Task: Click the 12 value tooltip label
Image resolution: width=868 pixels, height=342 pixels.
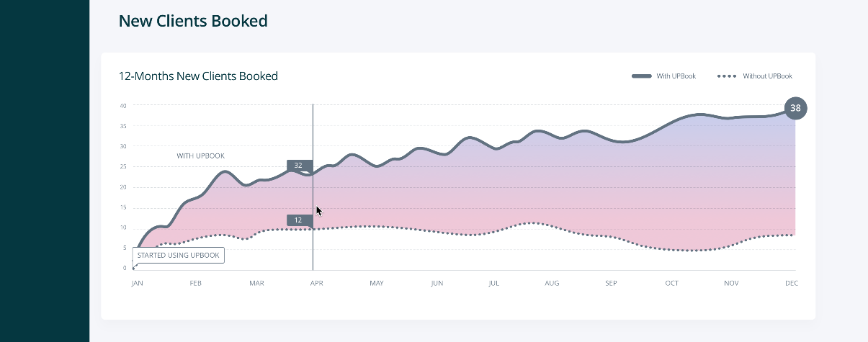Action: [x=298, y=220]
